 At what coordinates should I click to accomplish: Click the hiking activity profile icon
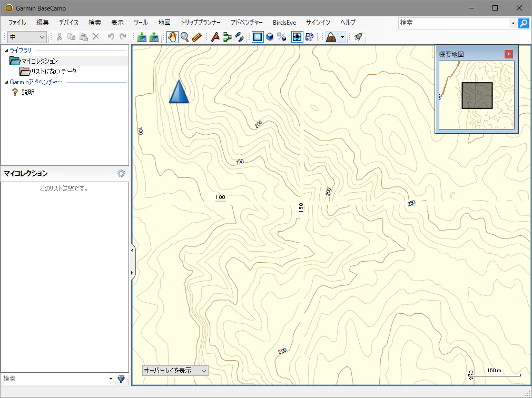(x=331, y=37)
